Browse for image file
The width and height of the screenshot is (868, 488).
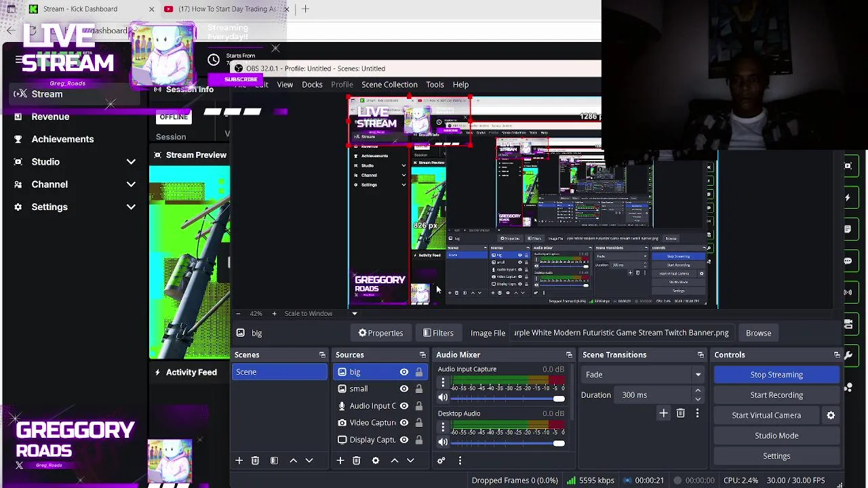click(758, 333)
